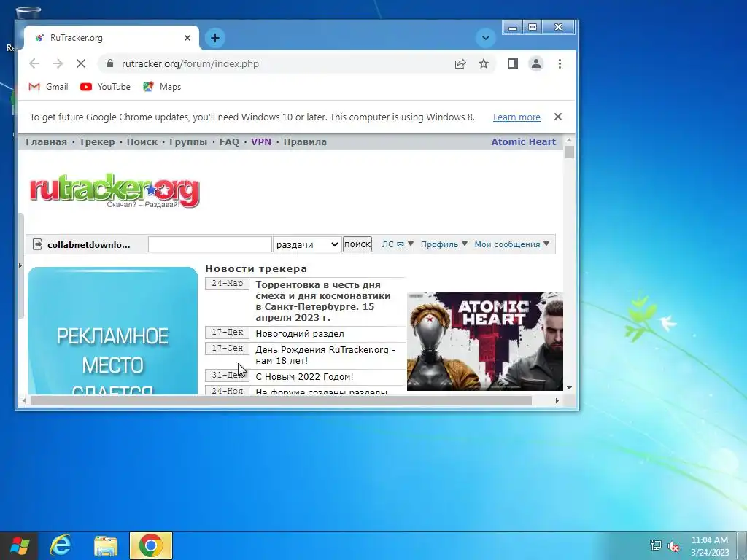Click РЕКЛАМНОЕ МЕСТО advertisement banner
The height and width of the screenshot is (560, 747).
112,331
